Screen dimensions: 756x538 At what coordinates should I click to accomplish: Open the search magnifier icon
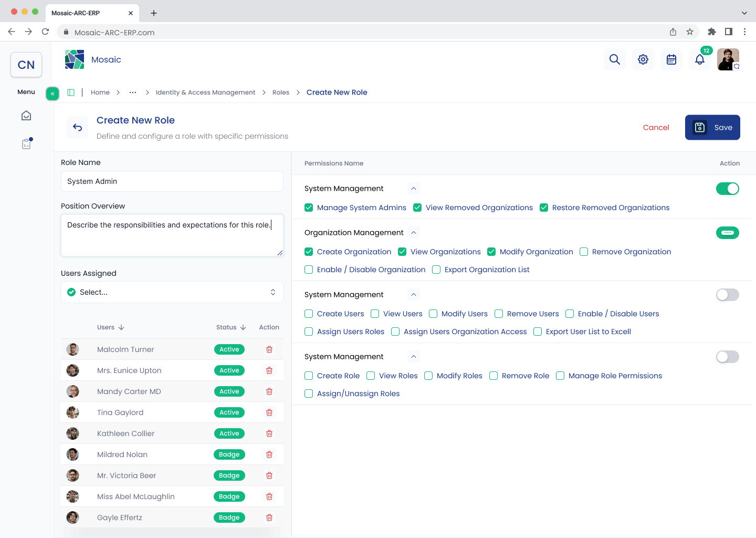tap(615, 59)
